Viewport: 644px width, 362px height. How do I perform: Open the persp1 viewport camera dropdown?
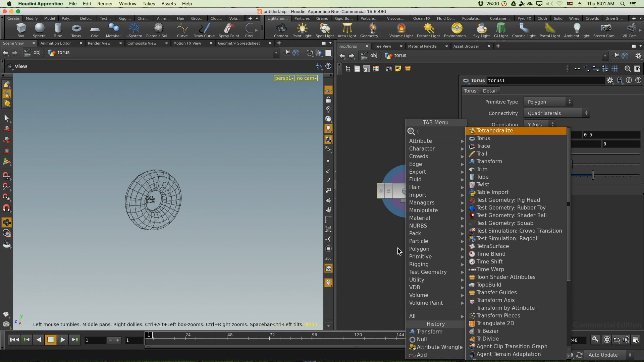pos(284,78)
